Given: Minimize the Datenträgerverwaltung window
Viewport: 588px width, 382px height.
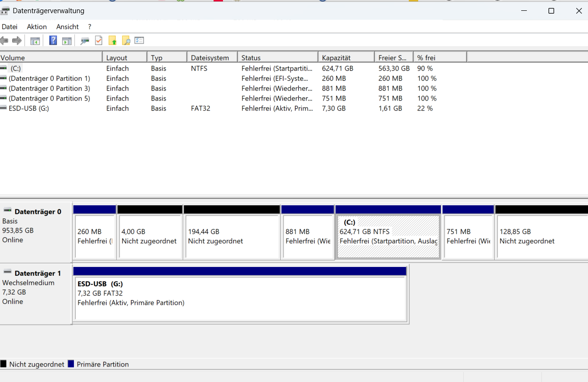Looking at the screenshot, I should click(524, 11).
